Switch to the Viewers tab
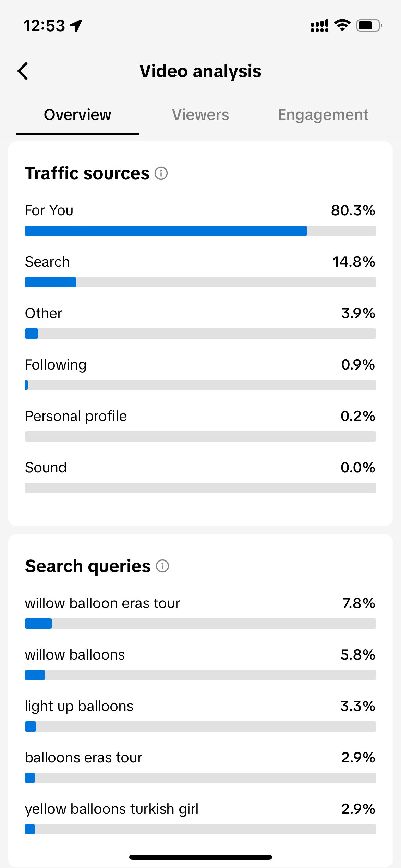Screen dimensions: 401x868 pos(200,115)
